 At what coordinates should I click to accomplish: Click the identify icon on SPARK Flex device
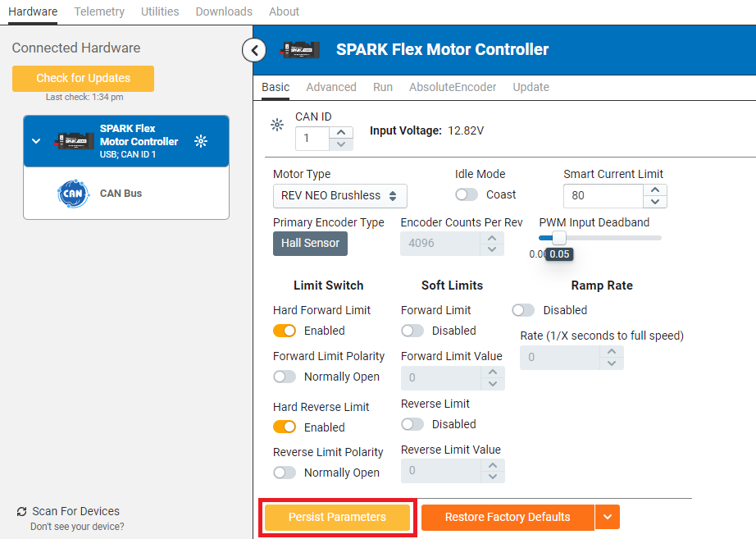click(201, 141)
